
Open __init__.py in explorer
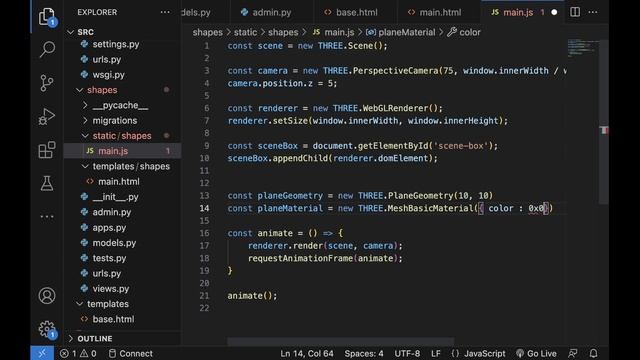(x=122, y=197)
